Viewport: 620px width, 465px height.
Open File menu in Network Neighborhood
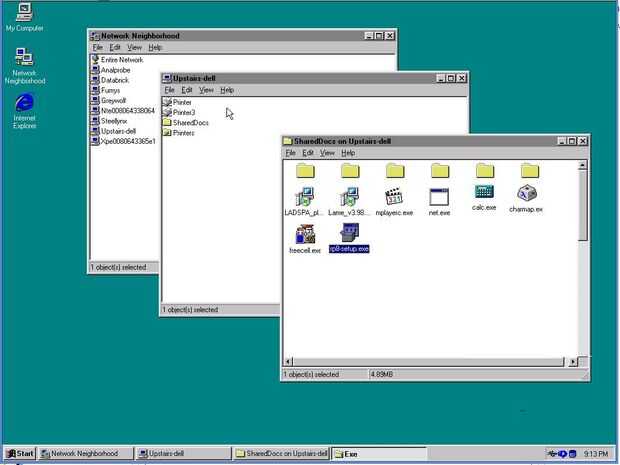(98, 47)
